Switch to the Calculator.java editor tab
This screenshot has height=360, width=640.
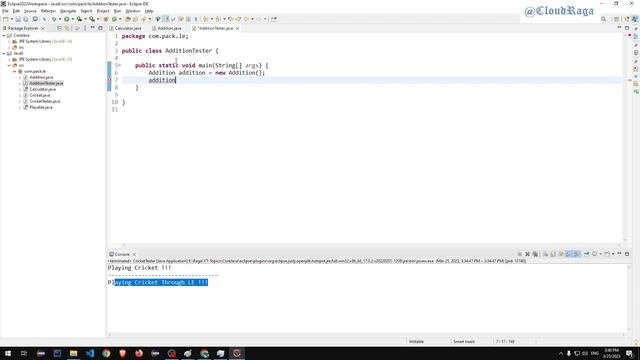click(127, 28)
